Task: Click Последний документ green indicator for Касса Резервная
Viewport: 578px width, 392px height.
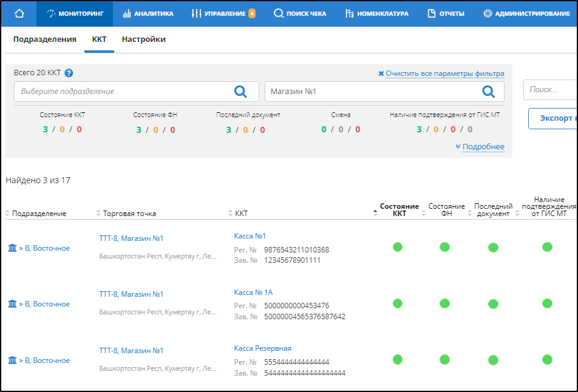Action: pyautogui.click(x=493, y=360)
